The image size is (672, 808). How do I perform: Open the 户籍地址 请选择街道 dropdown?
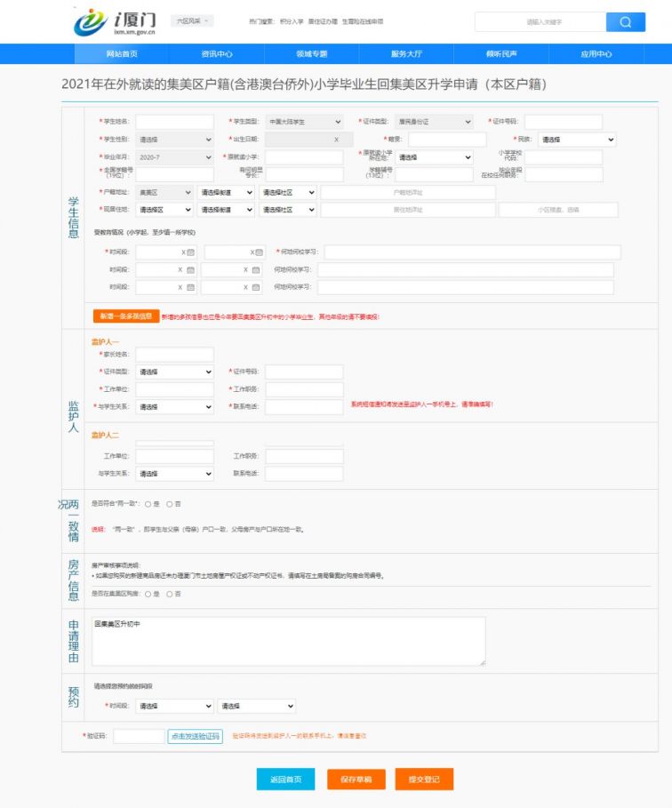[x=226, y=193]
